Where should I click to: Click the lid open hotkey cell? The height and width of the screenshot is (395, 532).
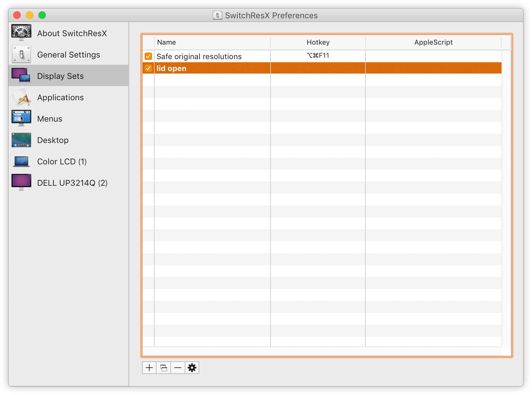pyautogui.click(x=318, y=68)
